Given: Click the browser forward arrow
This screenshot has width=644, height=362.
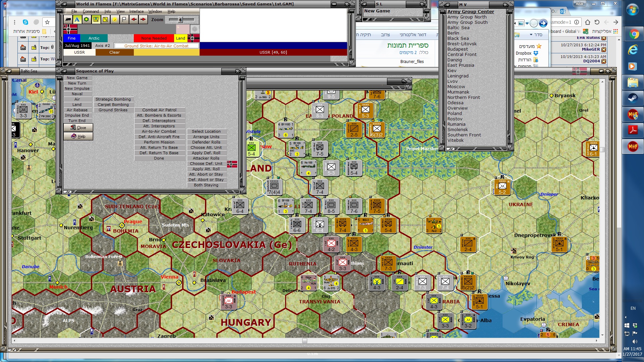Looking at the screenshot, I should (616, 22).
